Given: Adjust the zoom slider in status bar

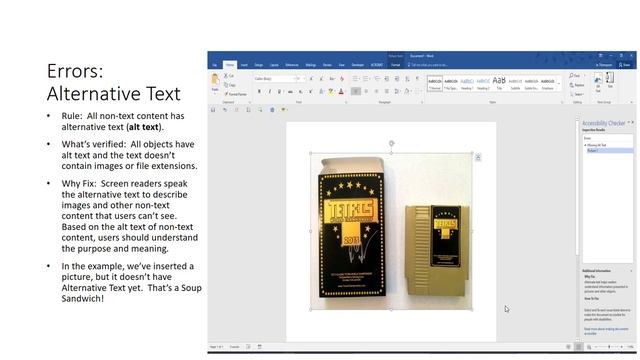Looking at the screenshot, I should tap(610, 347).
